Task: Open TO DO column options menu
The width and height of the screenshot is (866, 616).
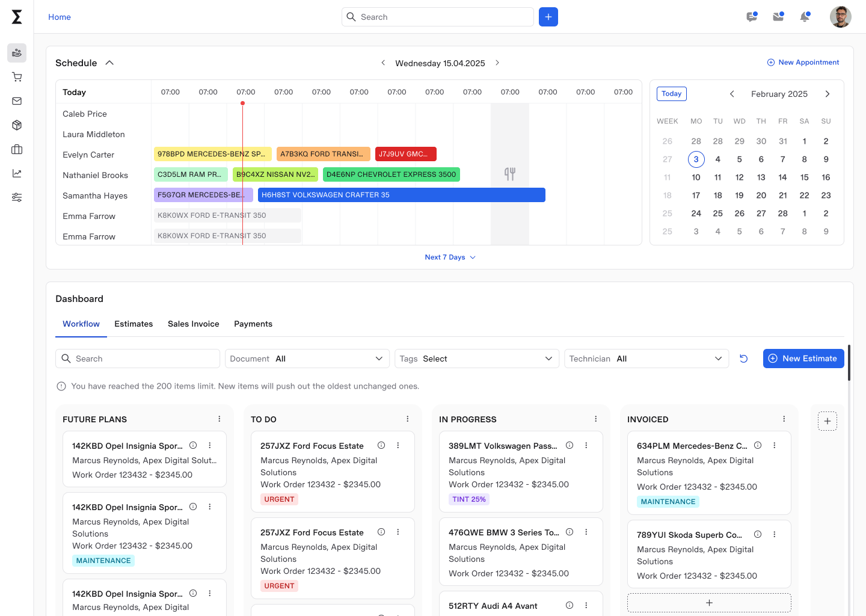Action: click(408, 419)
